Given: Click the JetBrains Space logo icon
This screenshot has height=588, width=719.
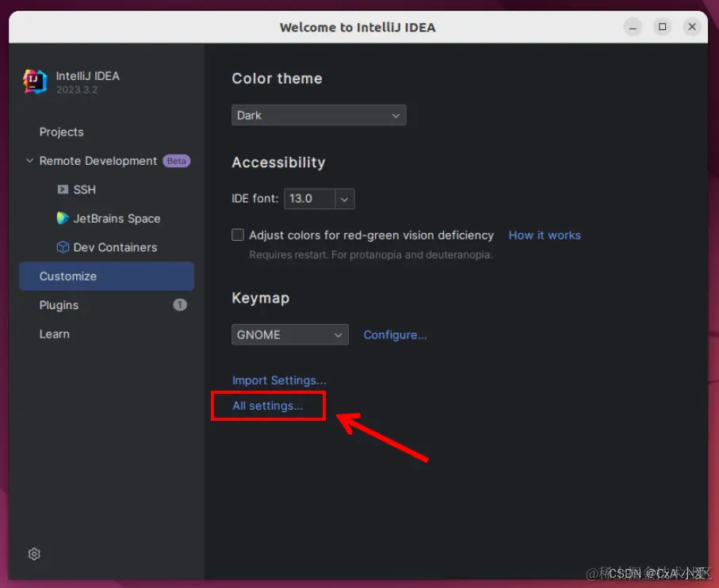Looking at the screenshot, I should (x=63, y=218).
